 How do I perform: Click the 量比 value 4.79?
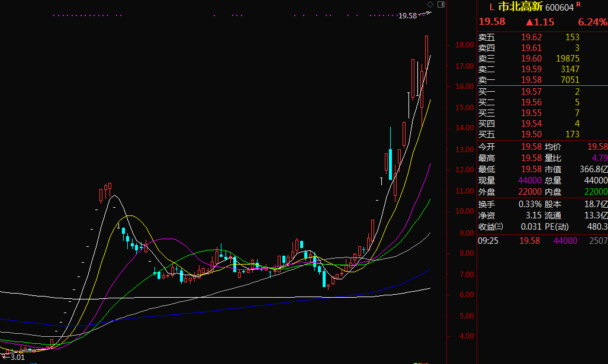tap(600, 158)
